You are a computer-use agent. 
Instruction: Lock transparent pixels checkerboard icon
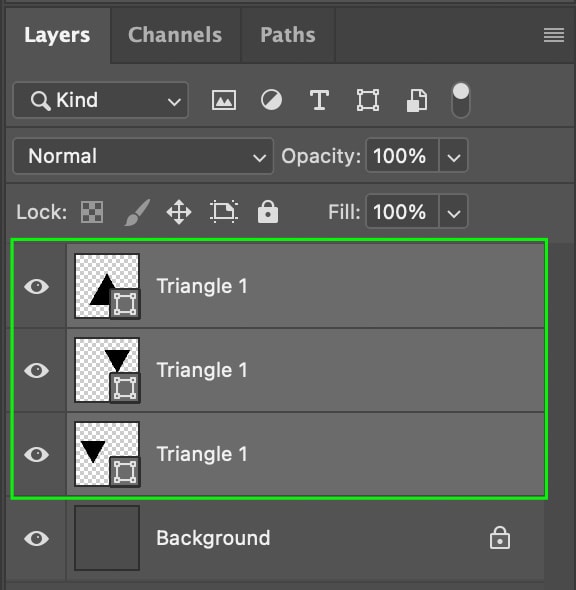[92, 212]
